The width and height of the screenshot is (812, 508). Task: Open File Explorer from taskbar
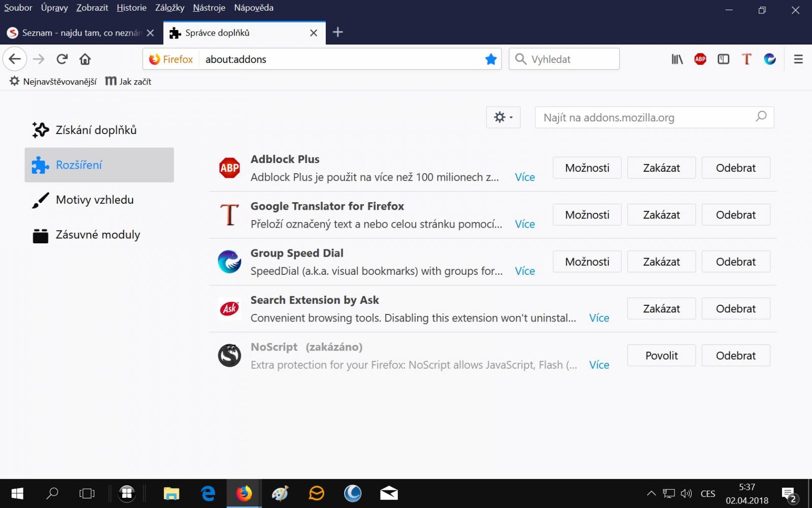172,493
